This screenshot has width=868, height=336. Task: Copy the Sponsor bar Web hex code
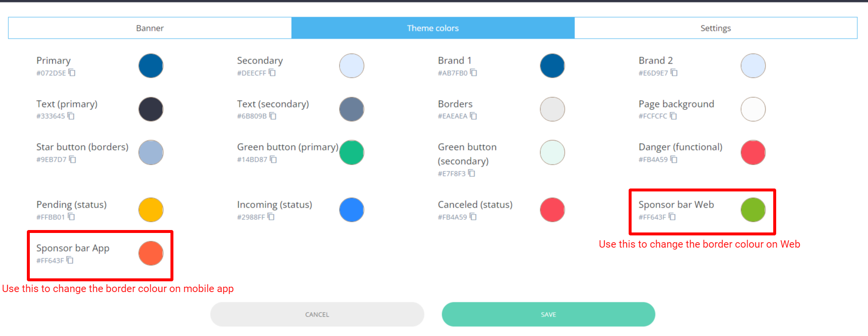tap(672, 216)
